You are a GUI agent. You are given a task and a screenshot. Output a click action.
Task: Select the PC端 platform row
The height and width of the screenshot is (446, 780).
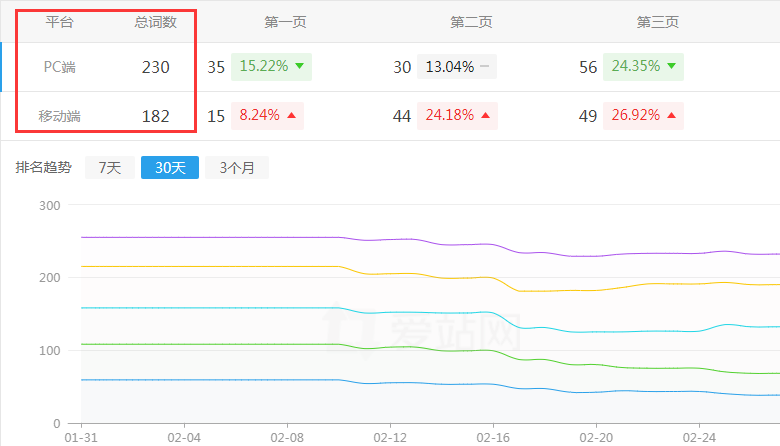coord(60,67)
